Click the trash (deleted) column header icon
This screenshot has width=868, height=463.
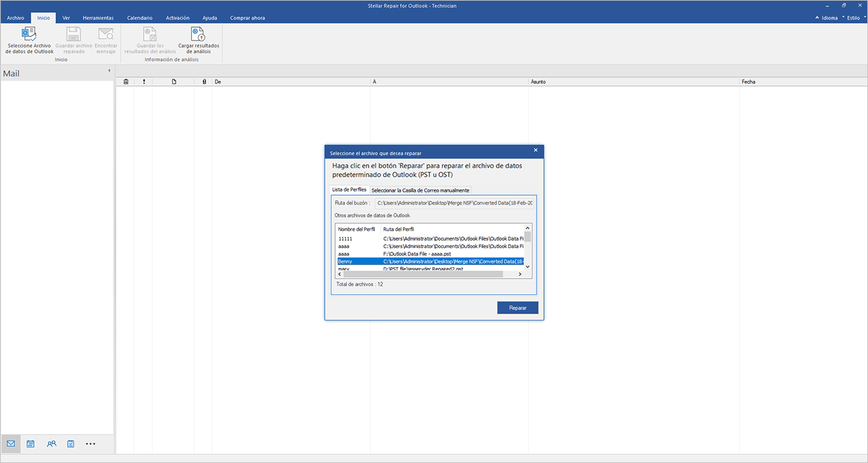125,82
